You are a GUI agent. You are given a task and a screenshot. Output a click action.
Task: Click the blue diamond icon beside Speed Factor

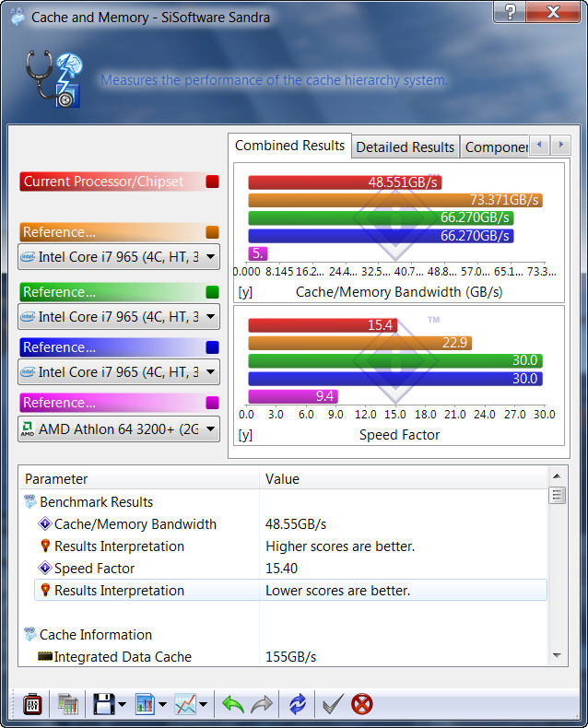(44, 568)
